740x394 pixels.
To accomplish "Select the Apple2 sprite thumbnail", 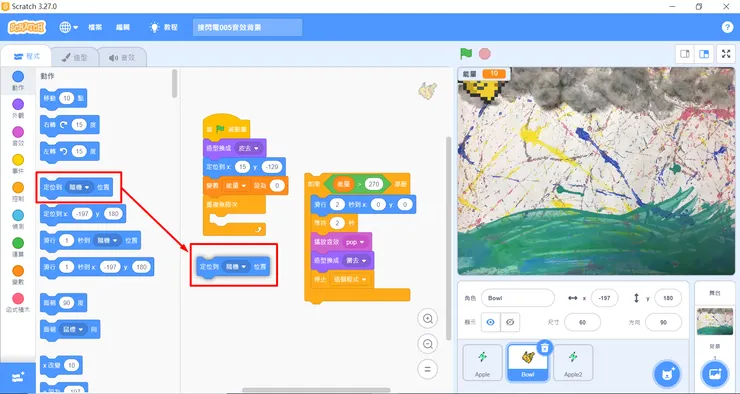I will point(573,362).
